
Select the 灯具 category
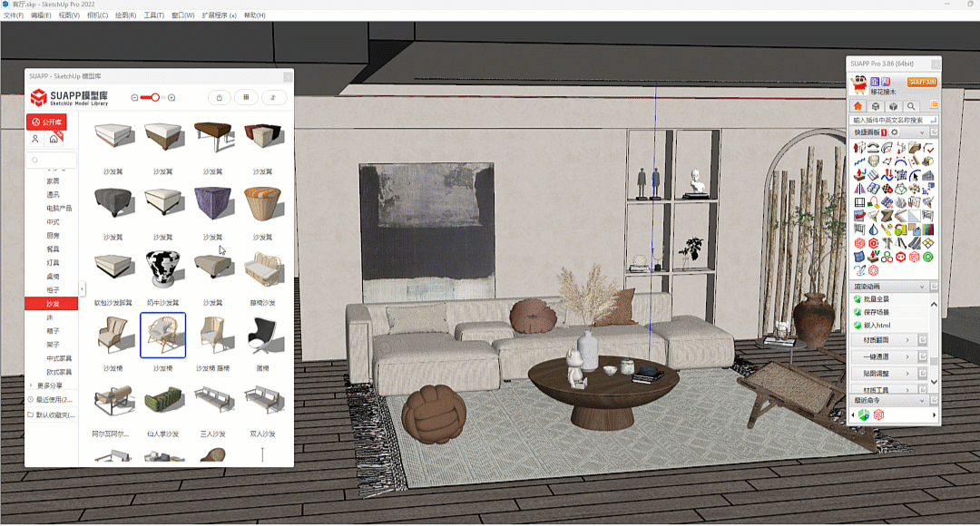54,263
